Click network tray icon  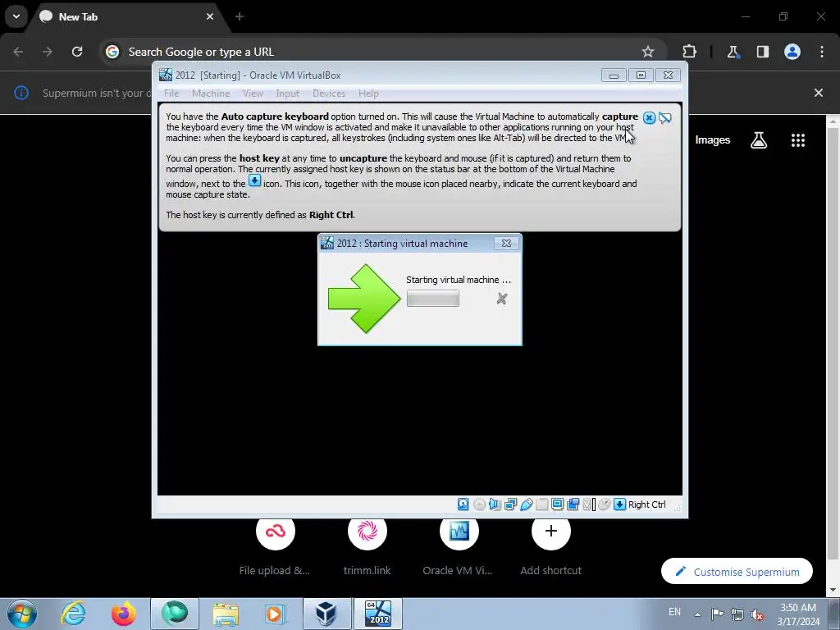(x=737, y=614)
